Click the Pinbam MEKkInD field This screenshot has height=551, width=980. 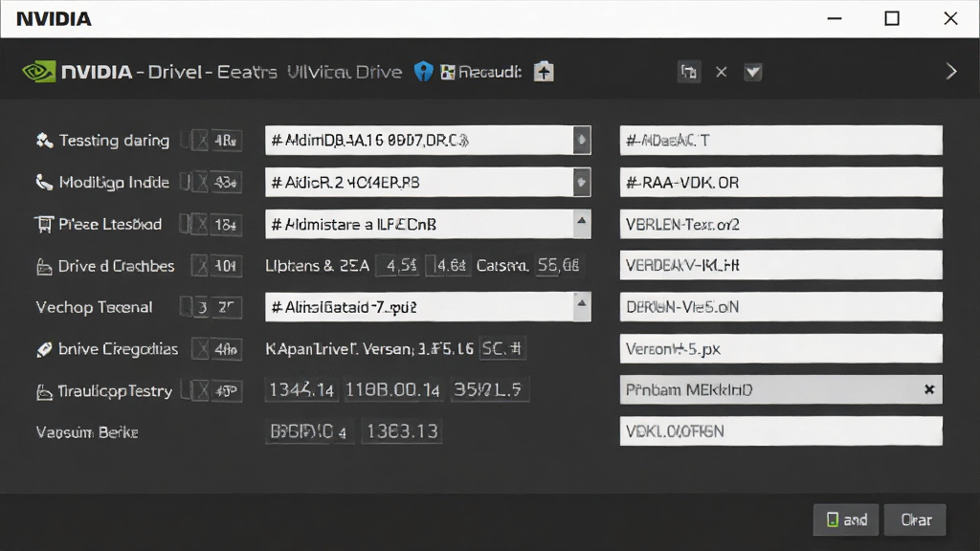click(781, 390)
